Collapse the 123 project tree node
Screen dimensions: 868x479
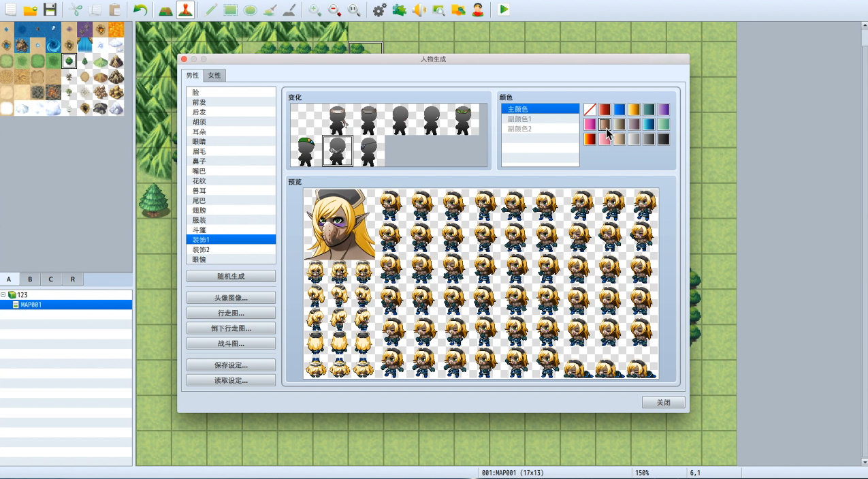coord(3,295)
